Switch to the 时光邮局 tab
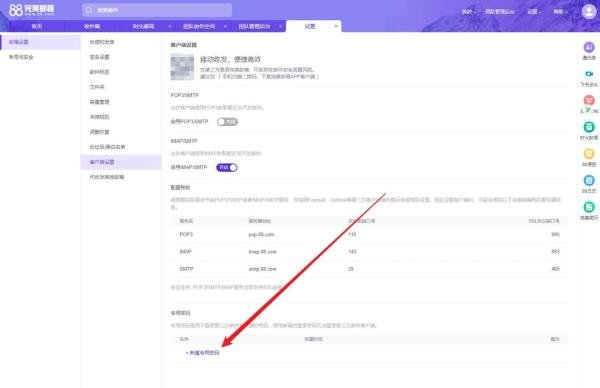Viewport: 600px width, 388px height. click(x=143, y=26)
